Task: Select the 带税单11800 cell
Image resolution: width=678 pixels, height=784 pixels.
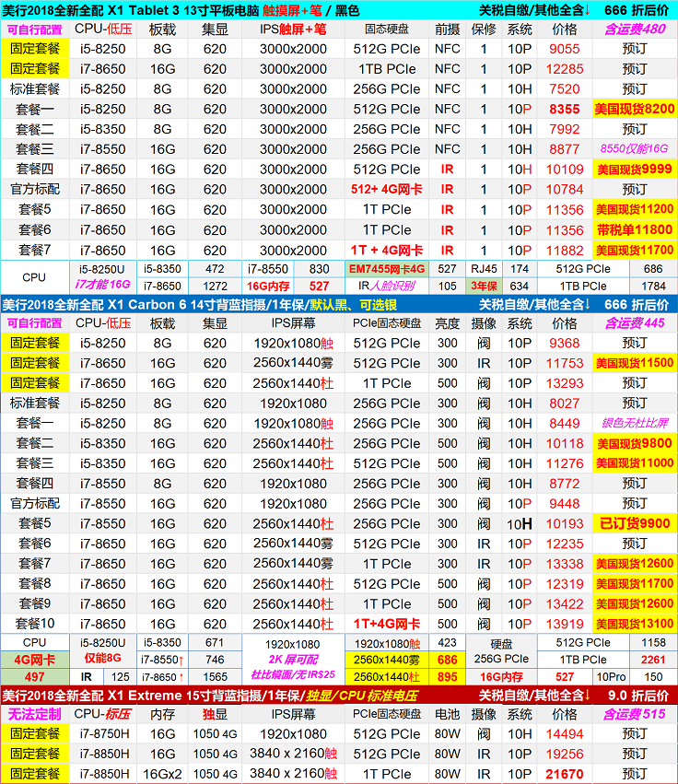Action: [635, 230]
